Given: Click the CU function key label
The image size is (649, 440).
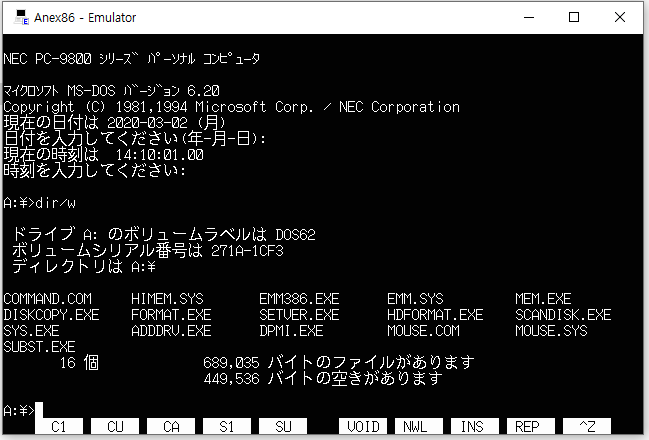Looking at the screenshot, I should point(115,426).
